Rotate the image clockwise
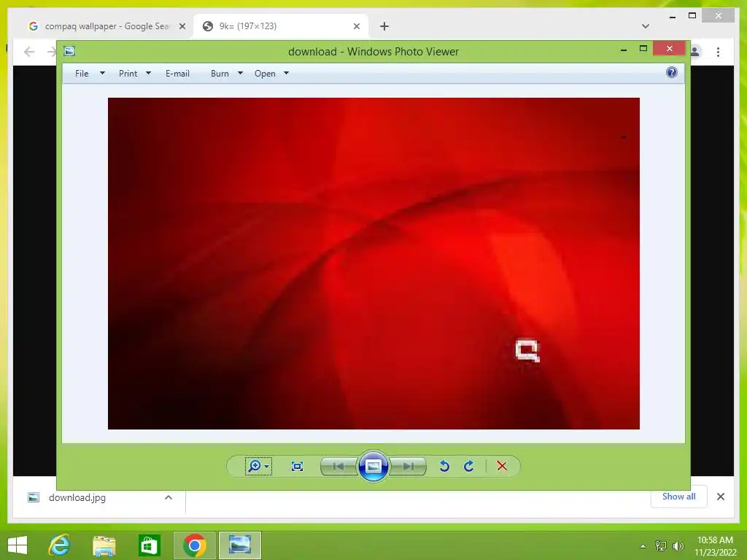 click(x=469, y=466)
